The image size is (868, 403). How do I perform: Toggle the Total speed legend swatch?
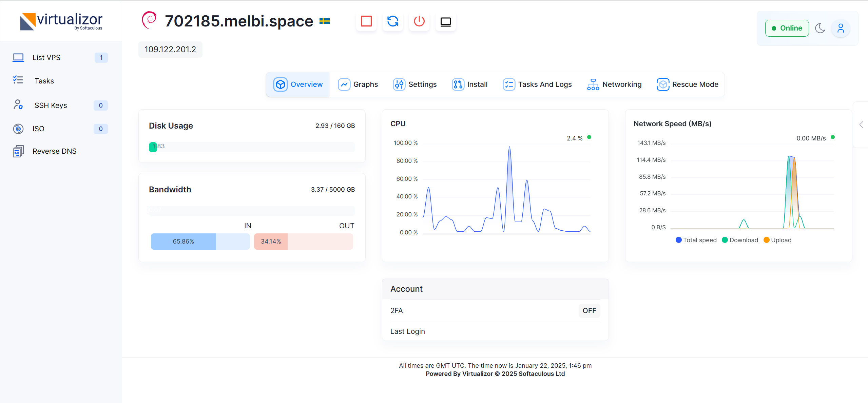pyautogui.click(x=679, y=240)
